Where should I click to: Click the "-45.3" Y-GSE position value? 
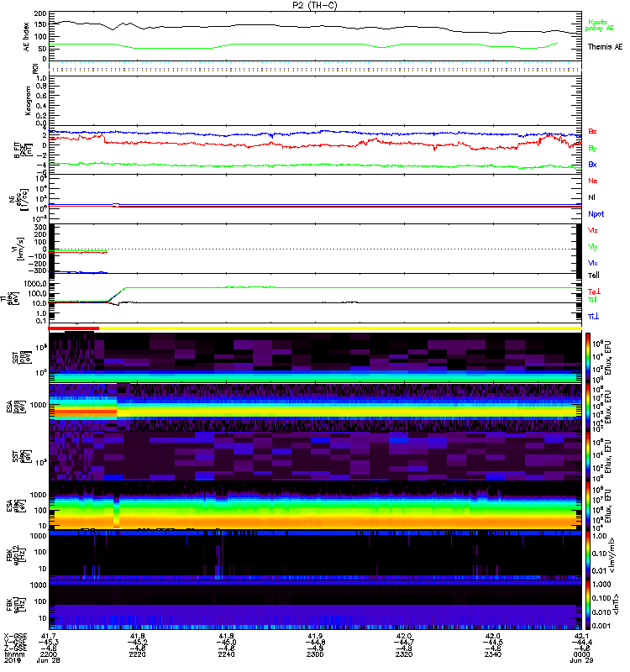tap(48, 643)
